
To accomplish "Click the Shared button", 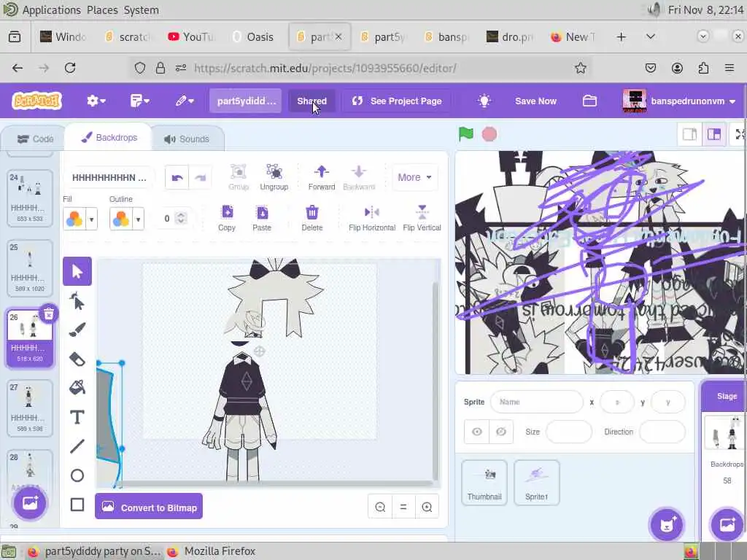I will point(311,101).
